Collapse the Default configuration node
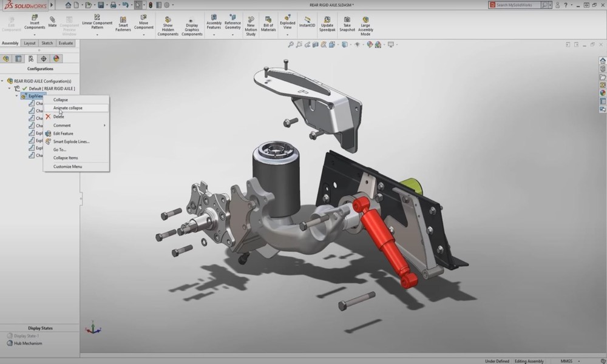 coord(10,89)
